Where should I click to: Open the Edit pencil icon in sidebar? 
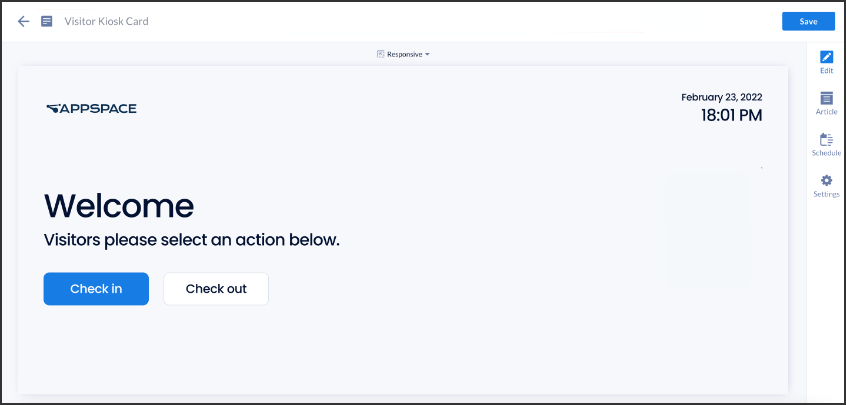click(x=826, y=57)
